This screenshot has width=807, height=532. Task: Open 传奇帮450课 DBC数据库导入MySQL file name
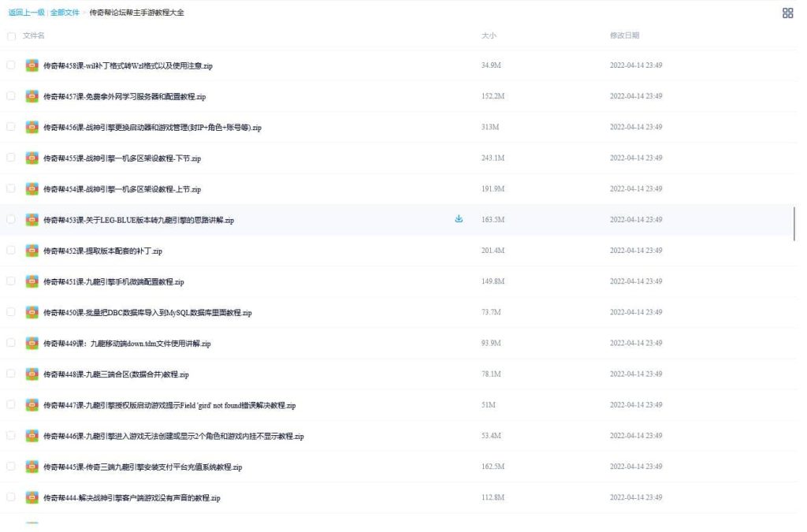coord(147,313)
